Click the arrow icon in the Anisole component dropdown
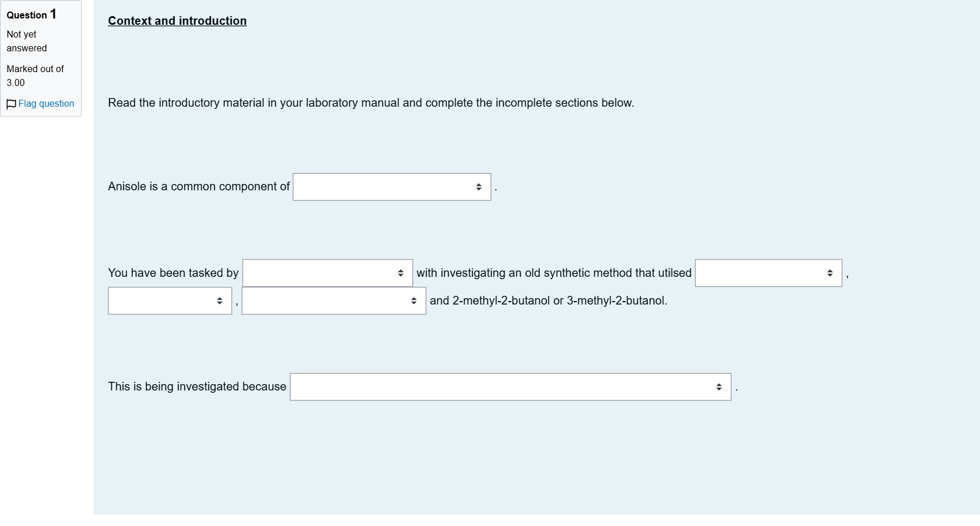This screenshot has height=526, width=980. [x=479, y=187]
